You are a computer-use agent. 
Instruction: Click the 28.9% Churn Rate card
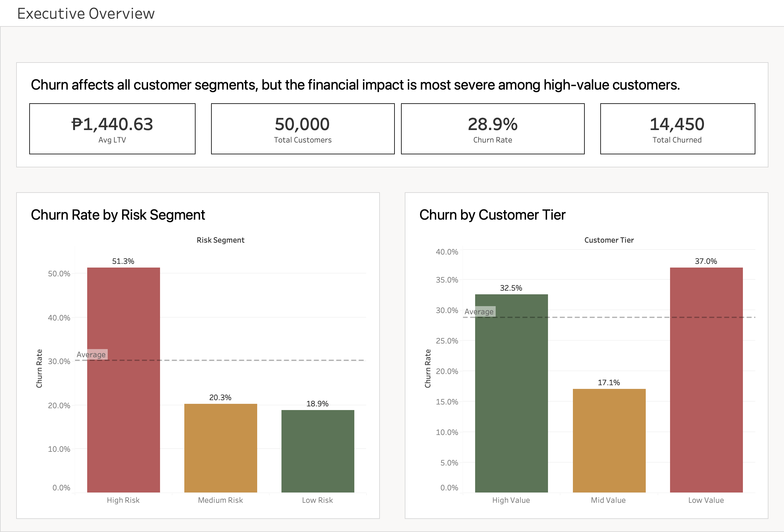coord(493,129)
